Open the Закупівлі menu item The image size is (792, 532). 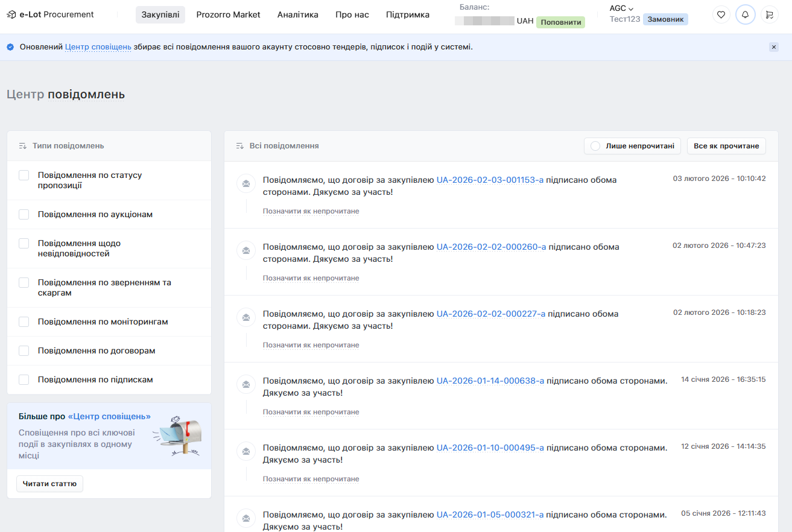point(160,14)
